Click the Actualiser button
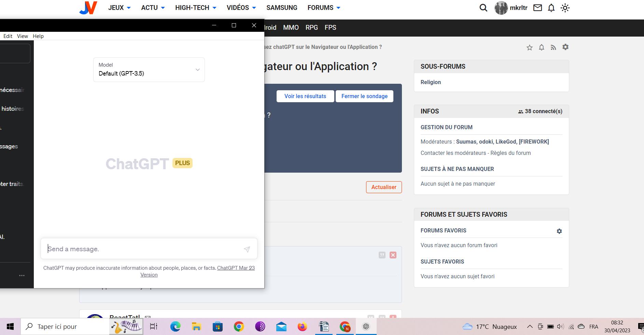644x335 pixels. (x=384, y=187)
